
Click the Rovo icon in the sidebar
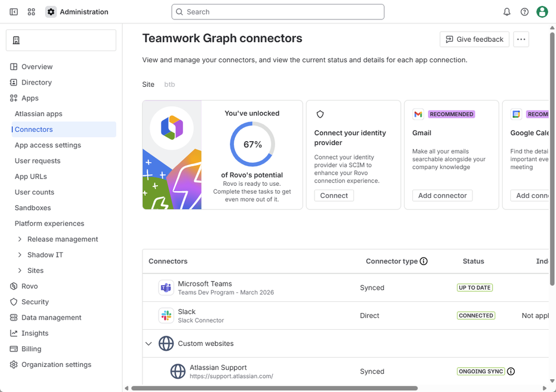pyautogui.click(x=13, y=286)
